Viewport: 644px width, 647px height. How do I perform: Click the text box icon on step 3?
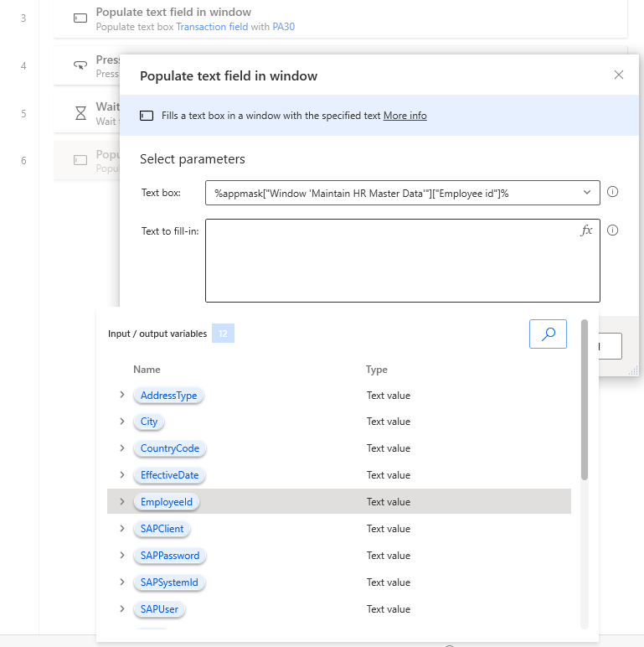[x=80, y=18]
